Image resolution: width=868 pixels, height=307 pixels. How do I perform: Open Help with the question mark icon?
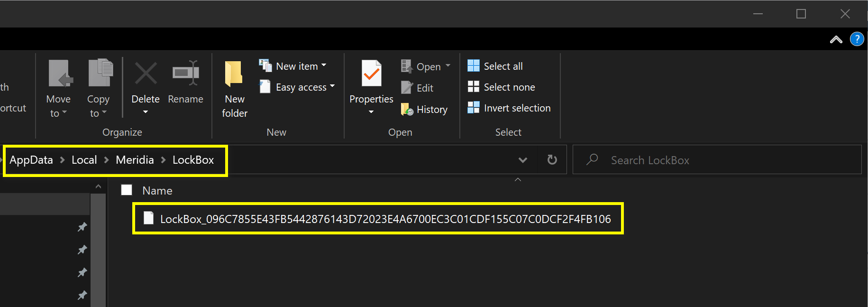coord(857,39)
